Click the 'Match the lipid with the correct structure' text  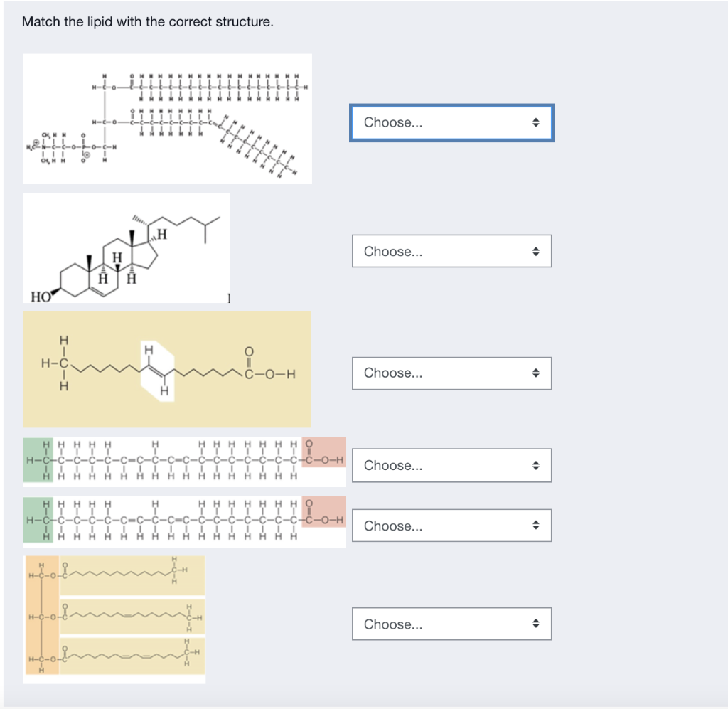tap(147, 22)
